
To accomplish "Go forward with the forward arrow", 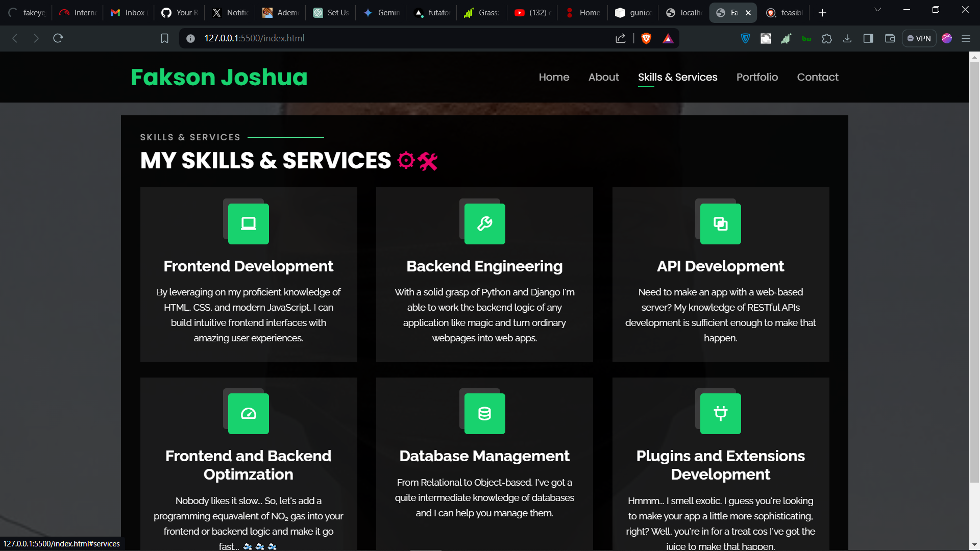I will pyautogui.click(x=36, y=38).
